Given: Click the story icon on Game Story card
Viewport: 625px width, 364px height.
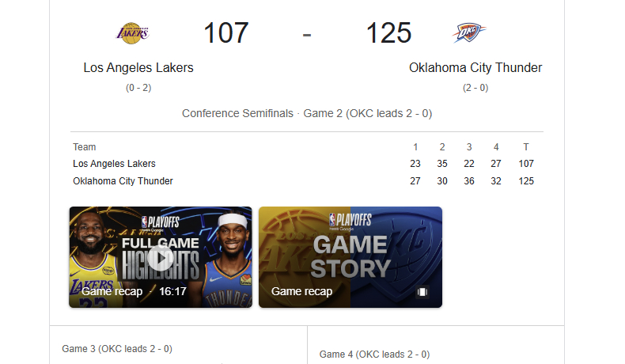Looking at the screenshot, I should point(422,292).
